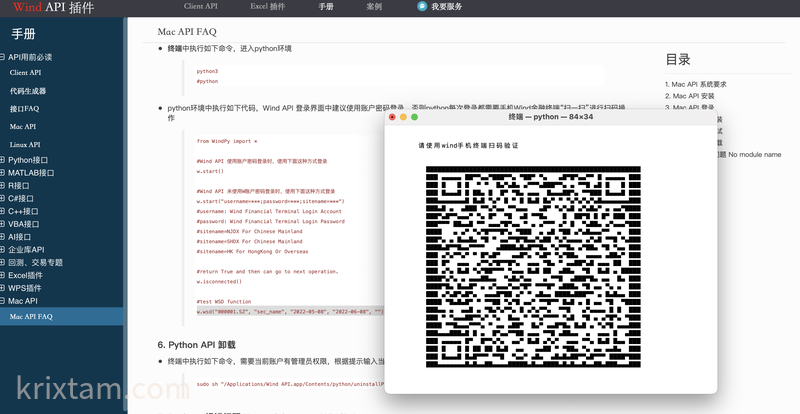Expand the C#接口 section
Viewport: 800px width, 414px height.
pos(3,198)
